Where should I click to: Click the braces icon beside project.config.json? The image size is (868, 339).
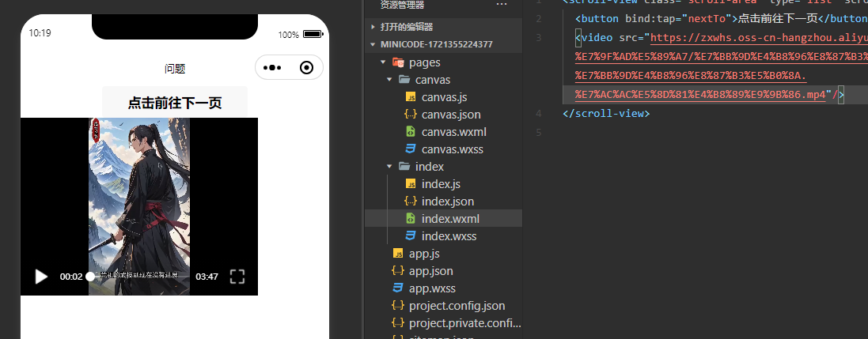coord(397,306)
